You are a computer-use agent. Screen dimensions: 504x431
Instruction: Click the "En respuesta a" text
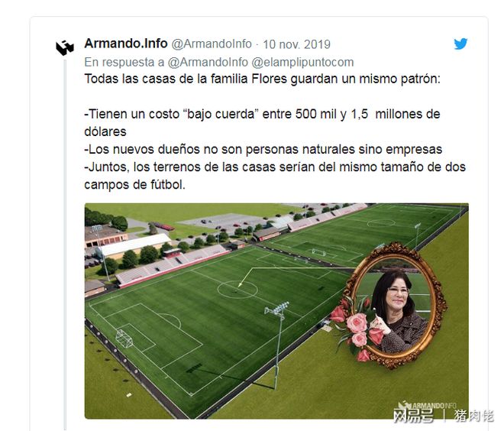[124, 62]
